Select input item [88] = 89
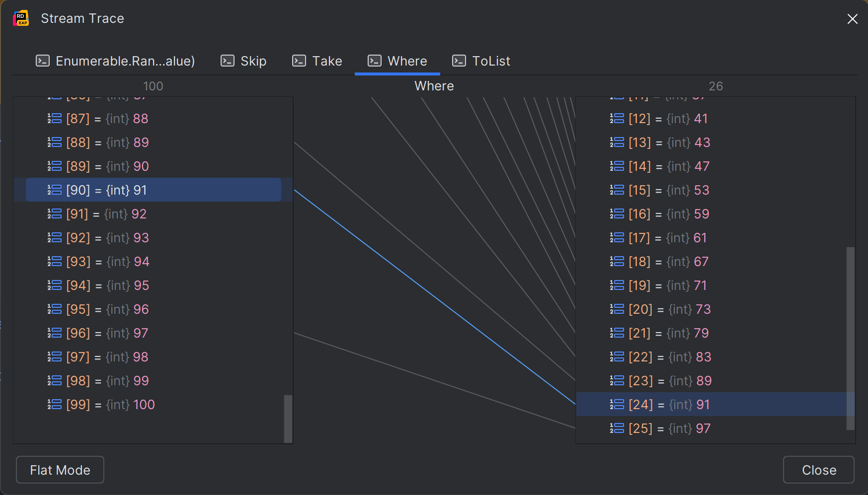This screenshot has width=868, height=495. click(x=107, y=142)
